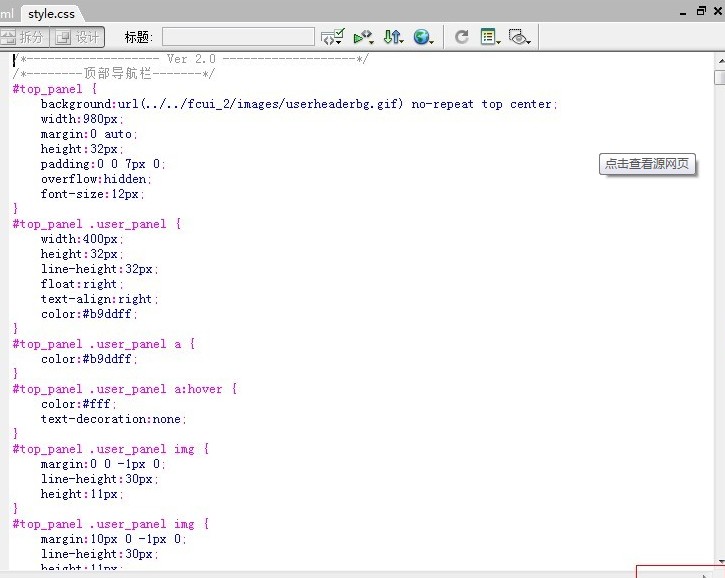Click the vertical scrollbar up arrow
The width and height of the screenshot is (725, 578).
coord(719,59)
